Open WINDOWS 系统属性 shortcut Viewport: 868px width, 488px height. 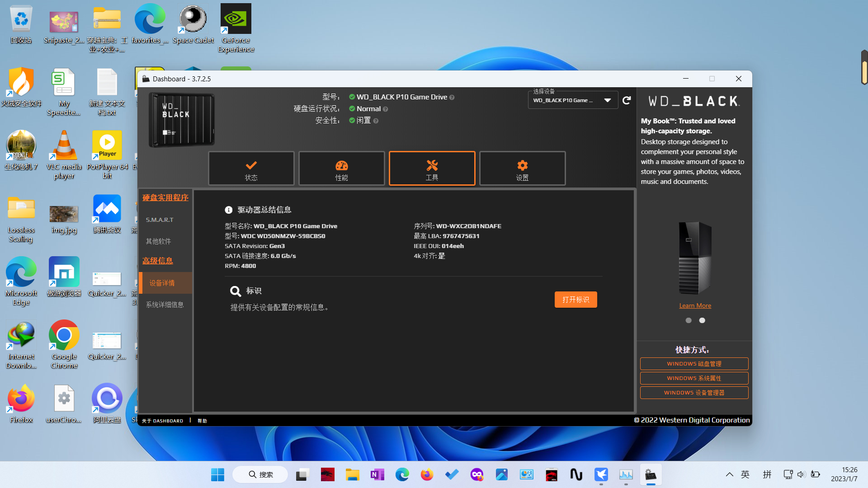click(x=694, y=378)
